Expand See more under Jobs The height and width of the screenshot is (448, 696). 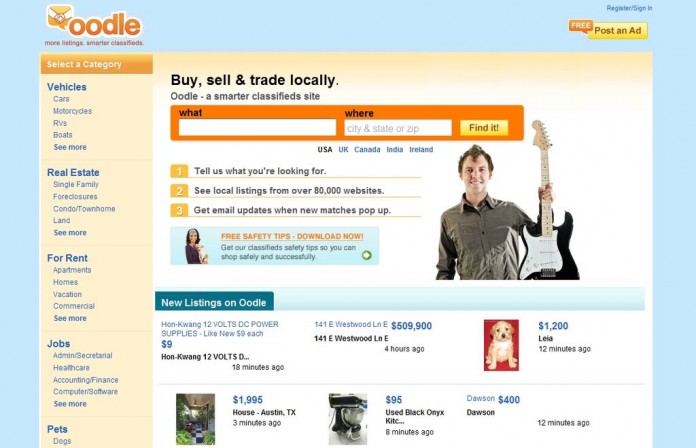pyautogui.click(x=70, y=404)
